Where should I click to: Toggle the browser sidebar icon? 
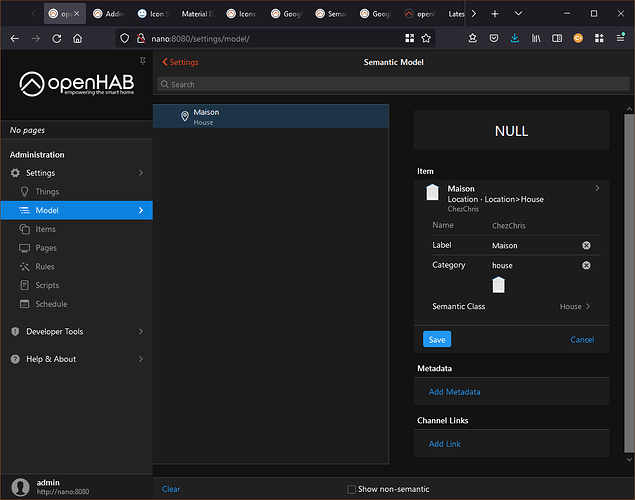[x=557, y=38]
